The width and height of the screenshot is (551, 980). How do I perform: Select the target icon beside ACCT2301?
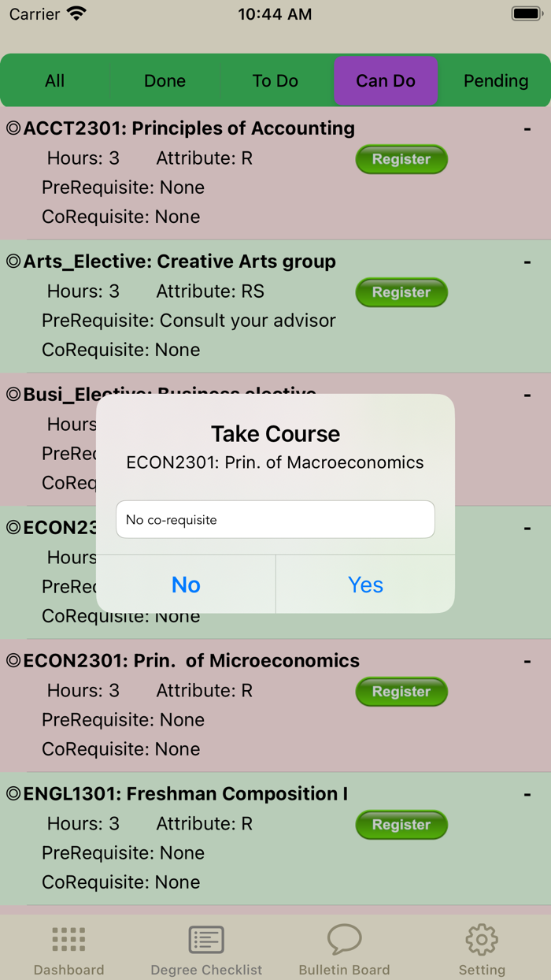tap(14, 128)
